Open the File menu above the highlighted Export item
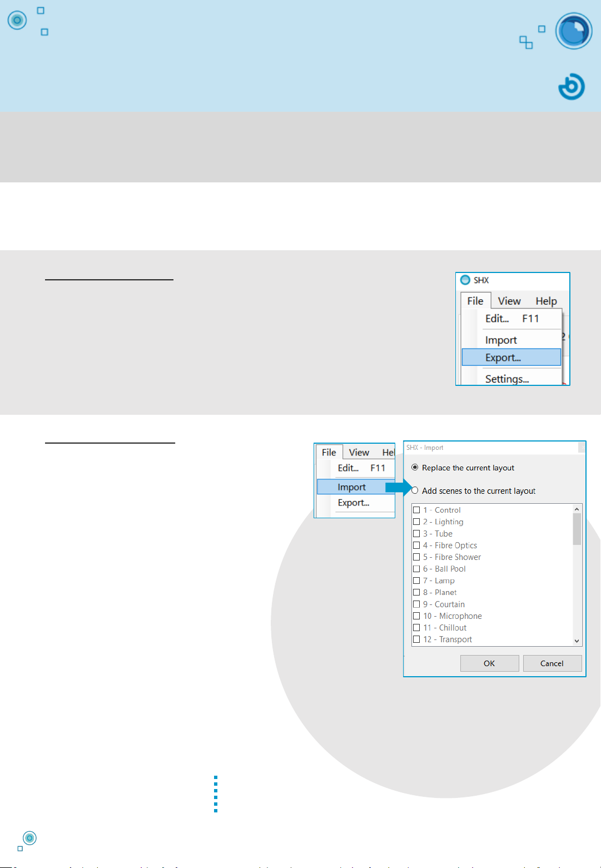601x868 pixels. [475, 301]
